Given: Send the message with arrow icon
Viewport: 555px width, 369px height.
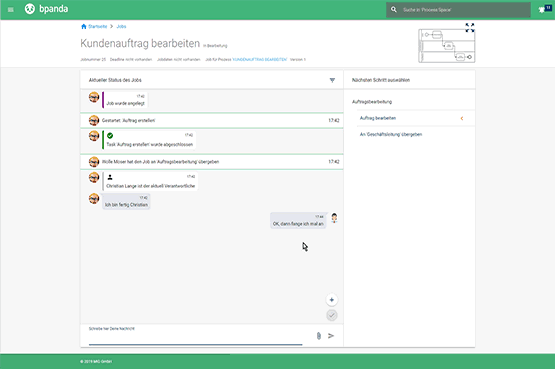Looking at the screenshot, I should point(331,336).
